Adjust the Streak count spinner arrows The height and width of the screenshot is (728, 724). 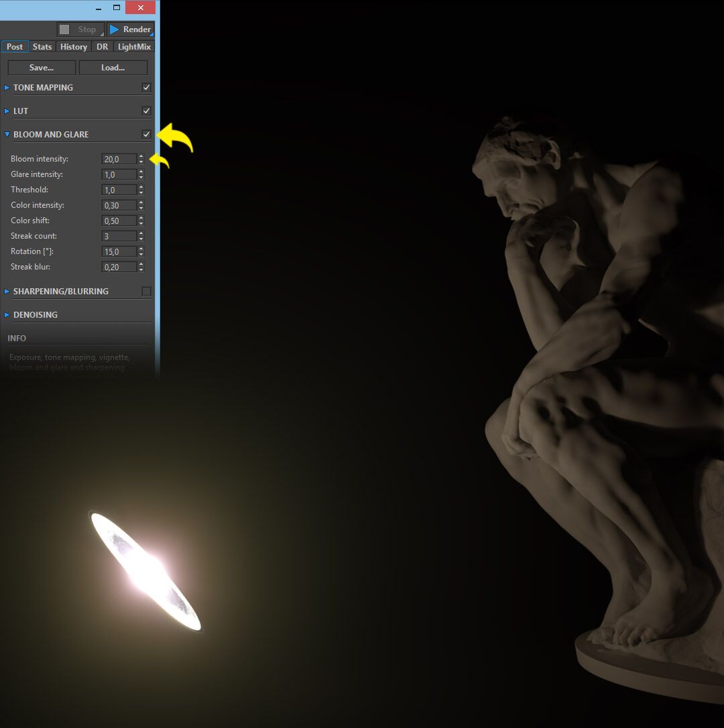[x=141, y=236]
